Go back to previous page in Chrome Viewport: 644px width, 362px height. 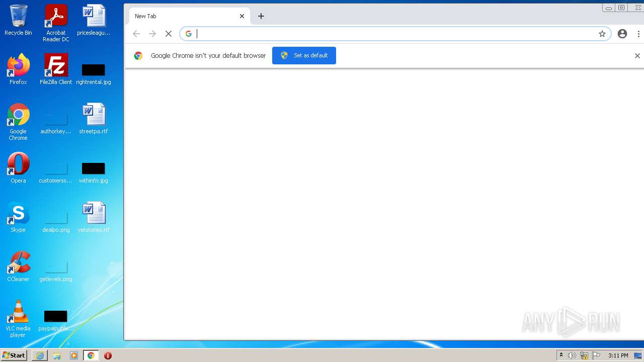pyautogui.click(x=136, y=34)
